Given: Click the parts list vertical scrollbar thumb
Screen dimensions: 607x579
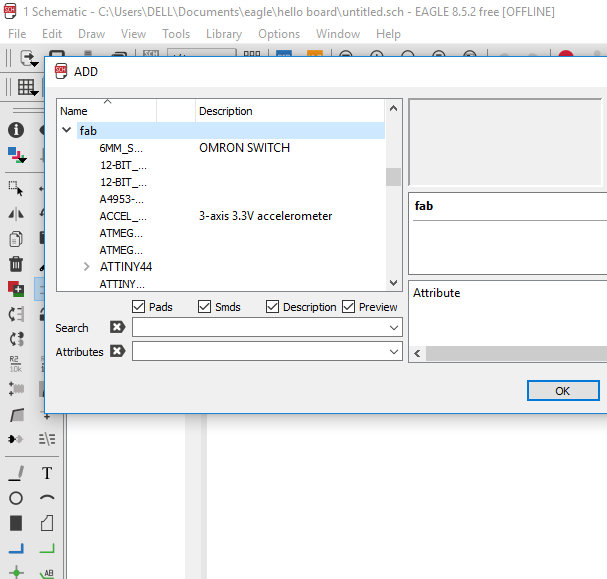Looking at the screenshot, I should (x=393, y=177).
